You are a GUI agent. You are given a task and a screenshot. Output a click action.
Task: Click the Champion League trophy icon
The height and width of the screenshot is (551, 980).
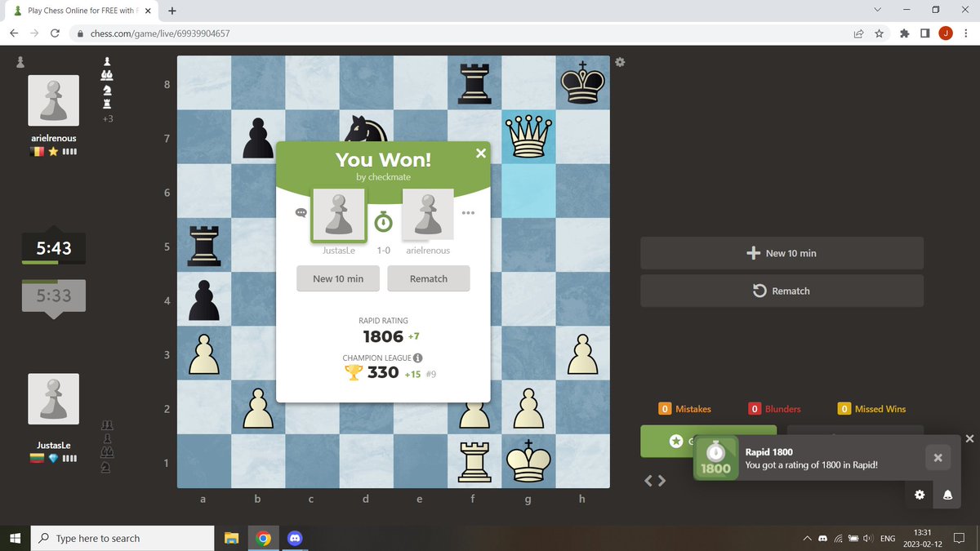[x=353, y=372]
